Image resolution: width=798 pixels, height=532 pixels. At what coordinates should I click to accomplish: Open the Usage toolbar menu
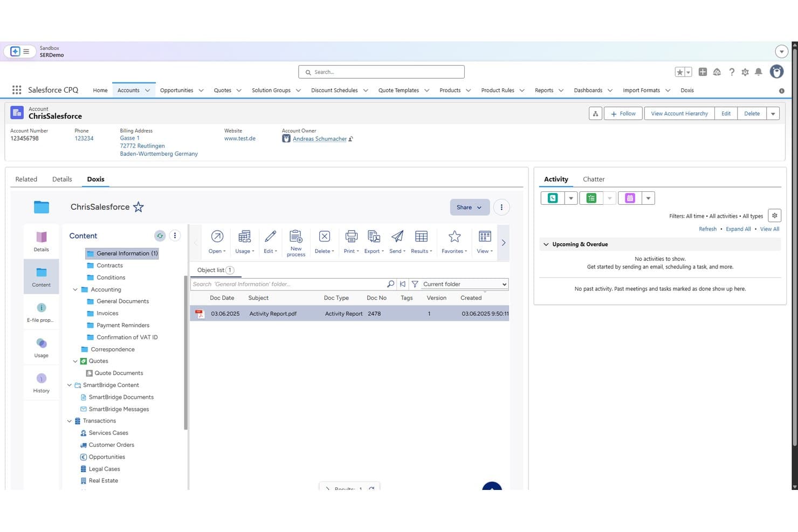[244, 241]
